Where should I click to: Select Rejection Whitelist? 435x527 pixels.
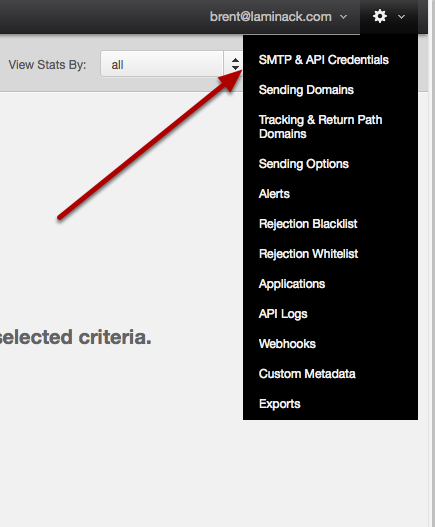point(308,254)
